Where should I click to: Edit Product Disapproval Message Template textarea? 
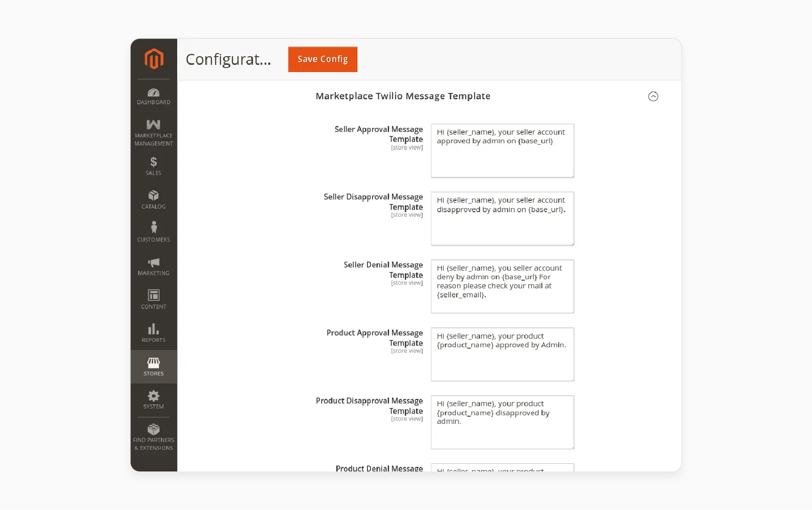[x=502, y=423]
